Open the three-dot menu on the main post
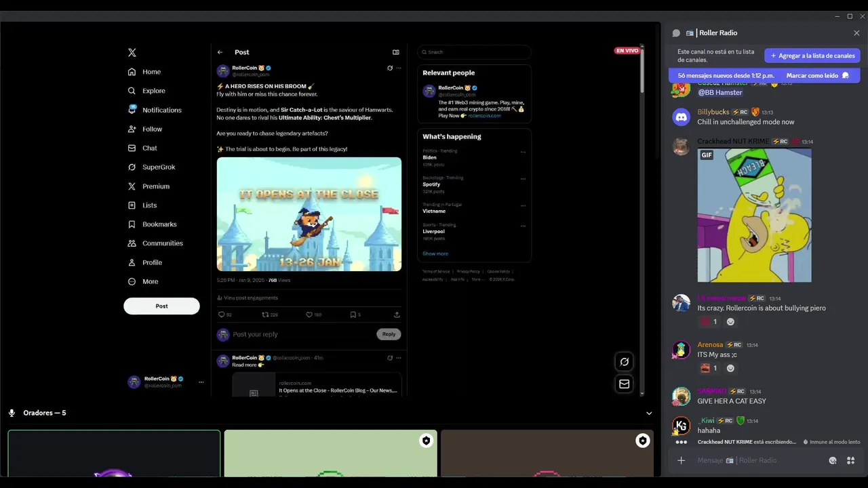The image size is (868, 488). pos(399,68)
